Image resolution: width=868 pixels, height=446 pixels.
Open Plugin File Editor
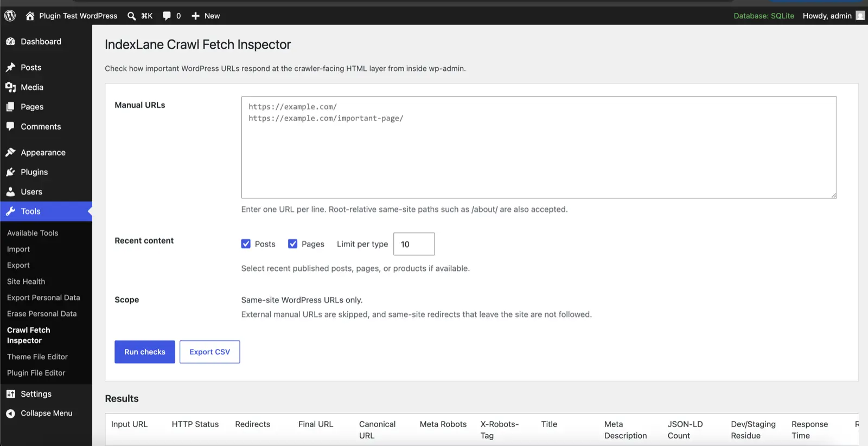[x=36, y=373]
